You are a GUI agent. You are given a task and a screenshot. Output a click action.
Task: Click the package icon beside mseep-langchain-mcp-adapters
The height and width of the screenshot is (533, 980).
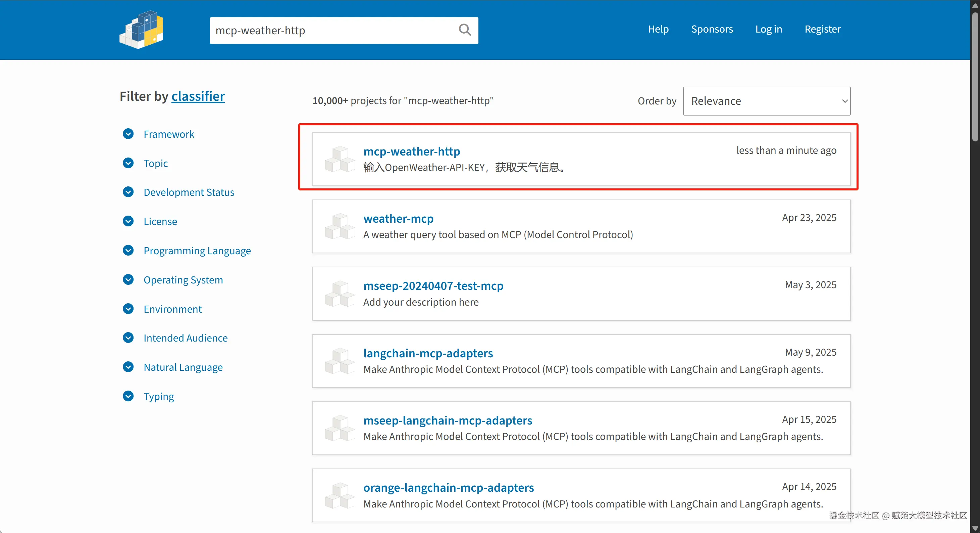[340, 428]
